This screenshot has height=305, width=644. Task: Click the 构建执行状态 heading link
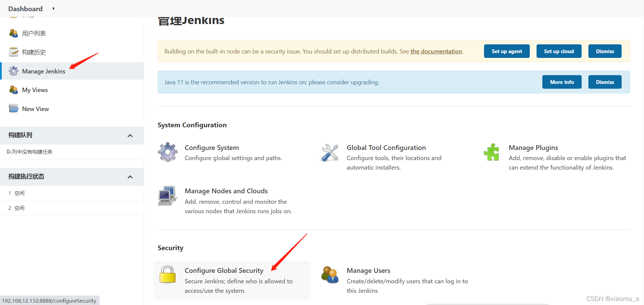26,176
